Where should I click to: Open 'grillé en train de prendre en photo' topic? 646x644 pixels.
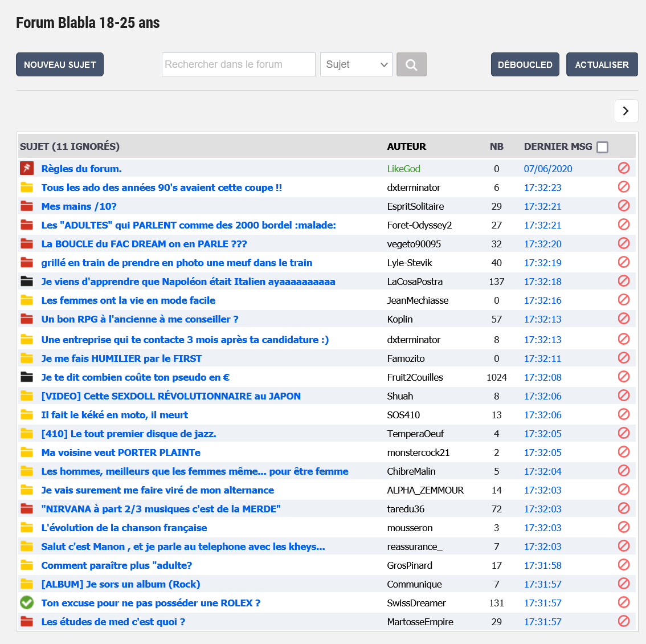click(177, 263)
